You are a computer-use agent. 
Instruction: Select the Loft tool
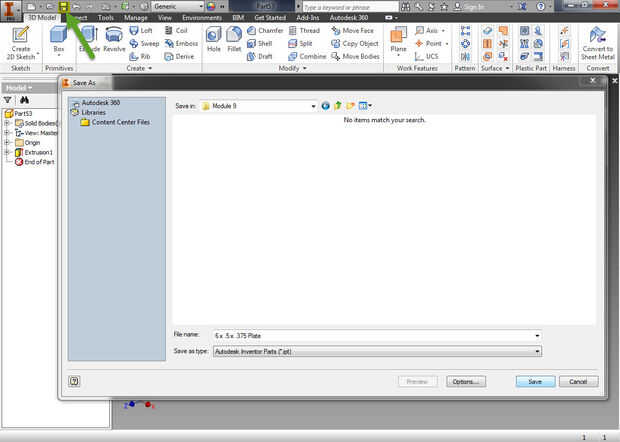[141, 30]
